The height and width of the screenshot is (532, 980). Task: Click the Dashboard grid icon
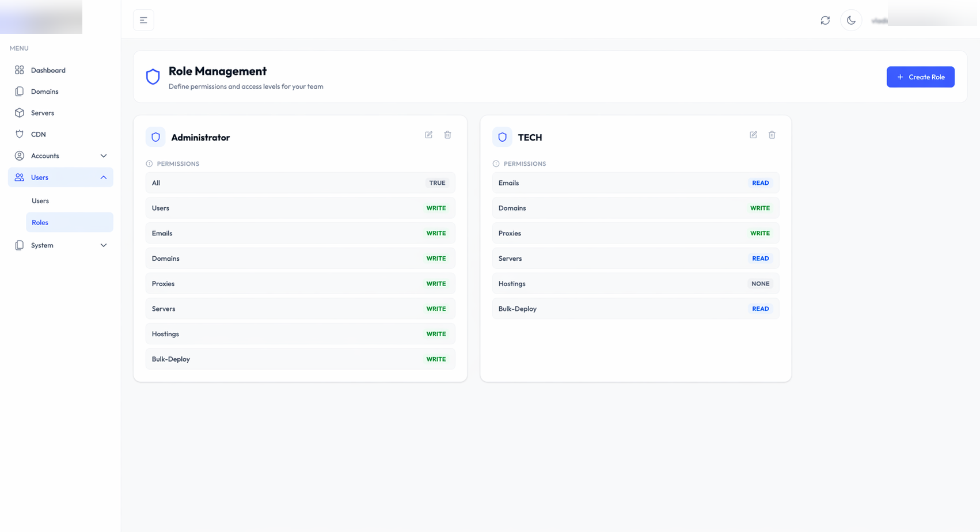[20, 70]
